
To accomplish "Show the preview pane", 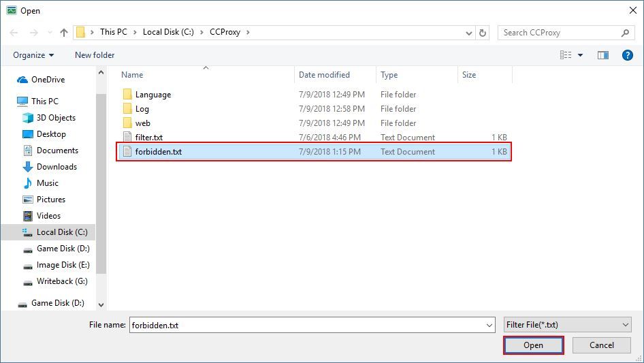I will coord(603,55).
